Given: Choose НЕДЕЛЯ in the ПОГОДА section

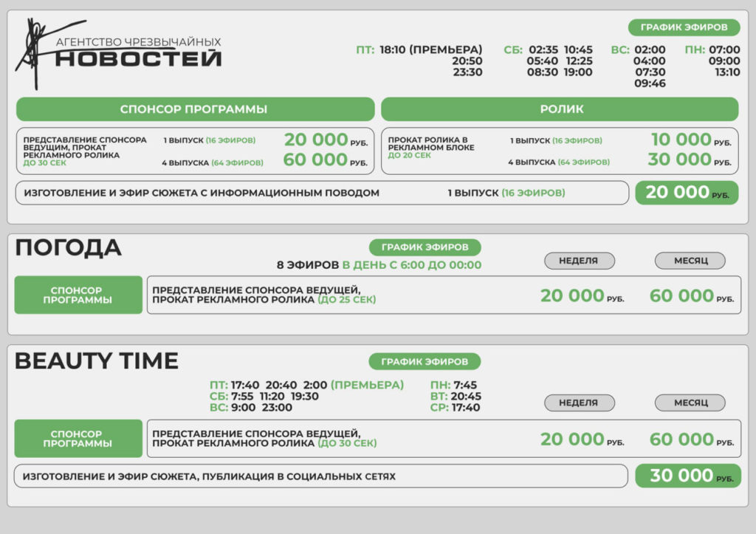Looking at the screenshot, I should tap(579, 261).
